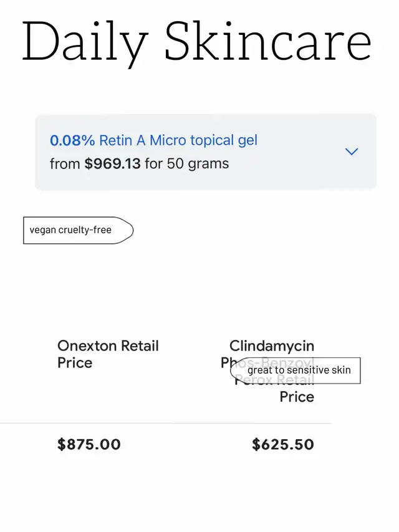Click the 0.08% strength text

coord(72,140)
